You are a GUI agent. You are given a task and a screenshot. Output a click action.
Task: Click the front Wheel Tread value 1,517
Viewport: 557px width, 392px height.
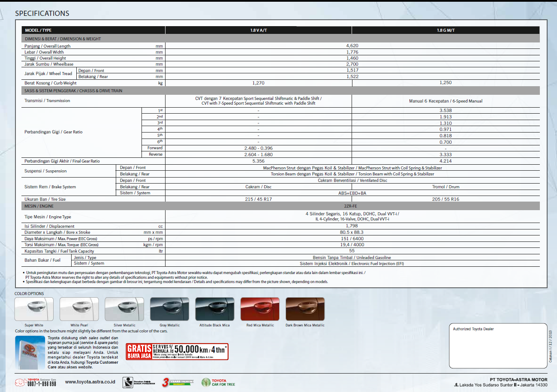tap(352, 70)
